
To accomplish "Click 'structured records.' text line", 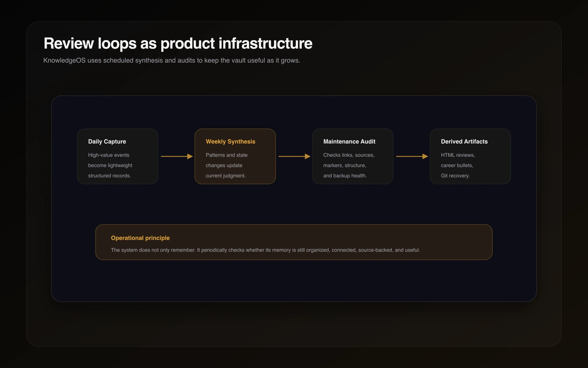I will (x=110, y=176).
